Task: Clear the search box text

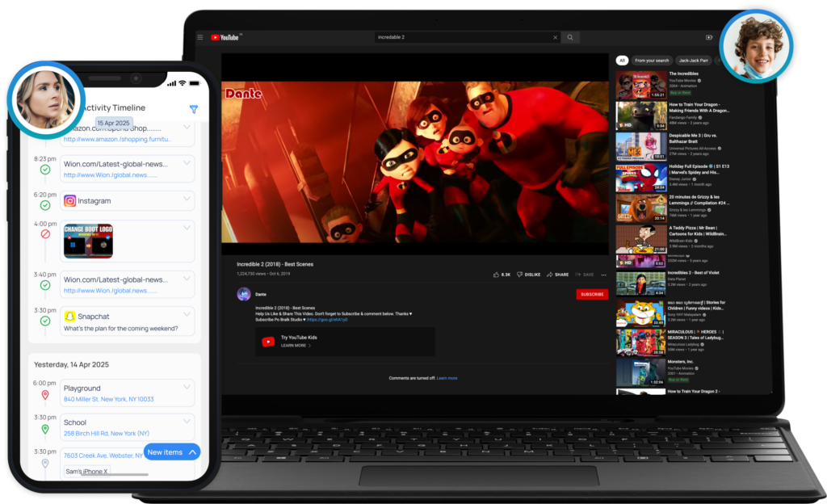Action: [555, 37]
